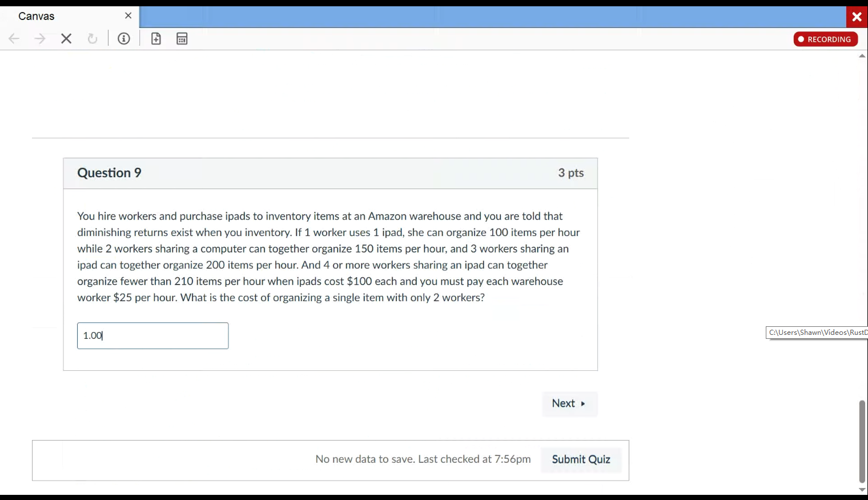868x500 pixels.
Task: Click the 3 pts label
Action: (571, 173)
